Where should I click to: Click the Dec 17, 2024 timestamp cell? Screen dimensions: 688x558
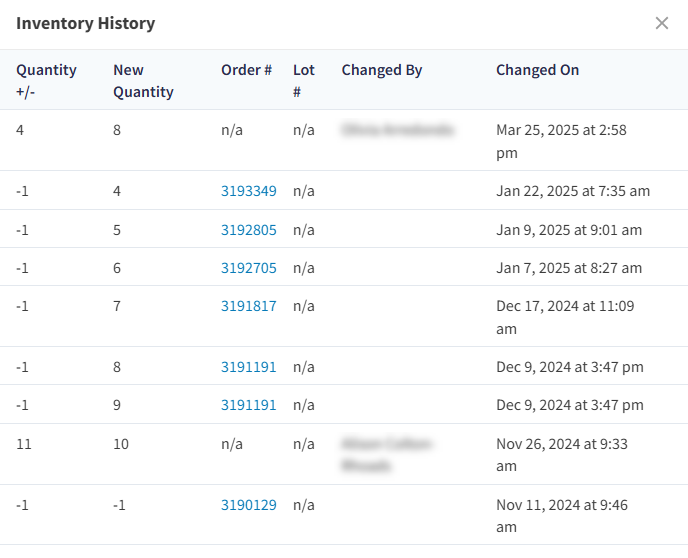(x=564, y=317)
